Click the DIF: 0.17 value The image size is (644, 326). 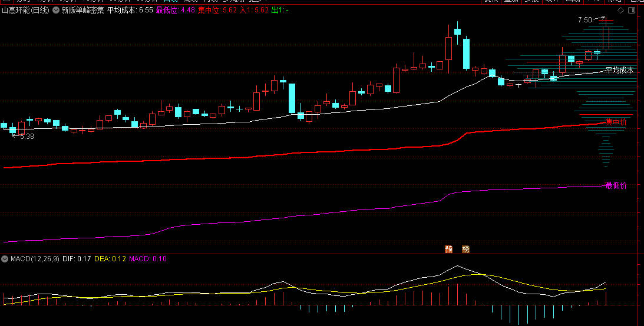[x=77, y=259]
